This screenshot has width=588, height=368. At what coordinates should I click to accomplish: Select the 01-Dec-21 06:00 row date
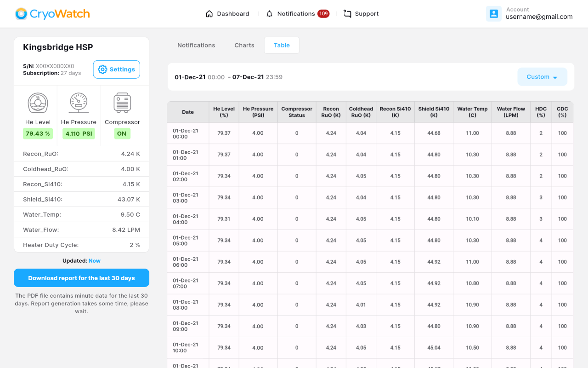click(x=186, y=262)
